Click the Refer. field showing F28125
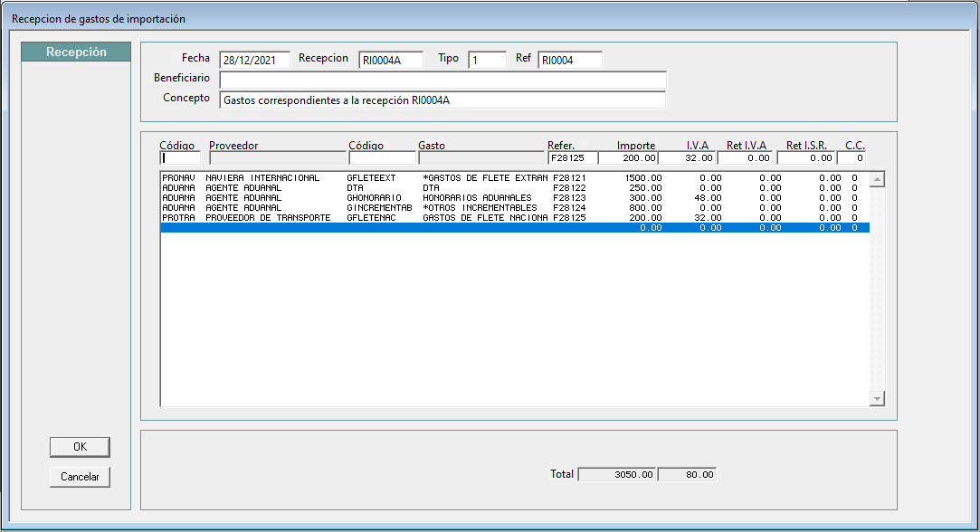This screenshot has height=532, width=980. point(573,158)
